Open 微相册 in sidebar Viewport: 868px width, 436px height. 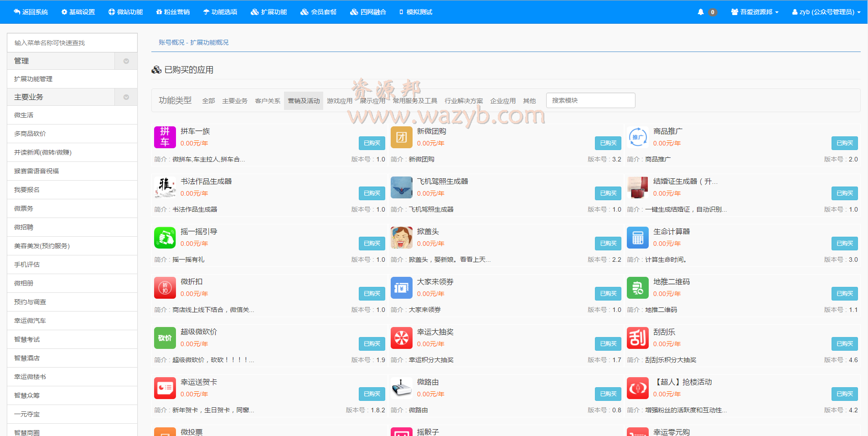[x=72, y=283]
